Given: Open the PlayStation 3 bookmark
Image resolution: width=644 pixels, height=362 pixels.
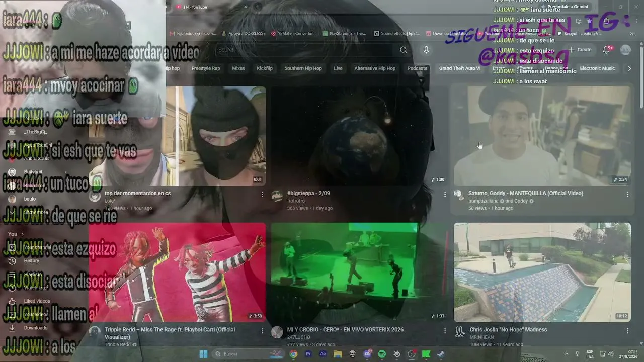Looking at the screenshot, I should tap(344, 34).
